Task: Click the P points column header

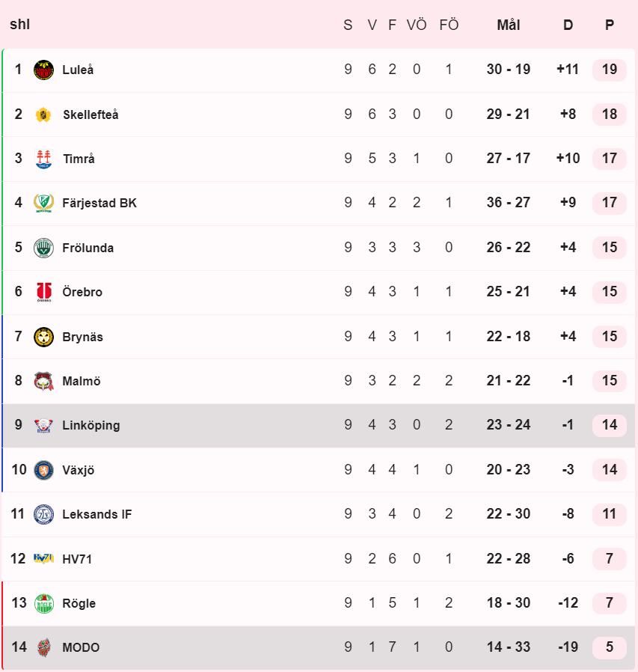Action: (x=610, y=25)
